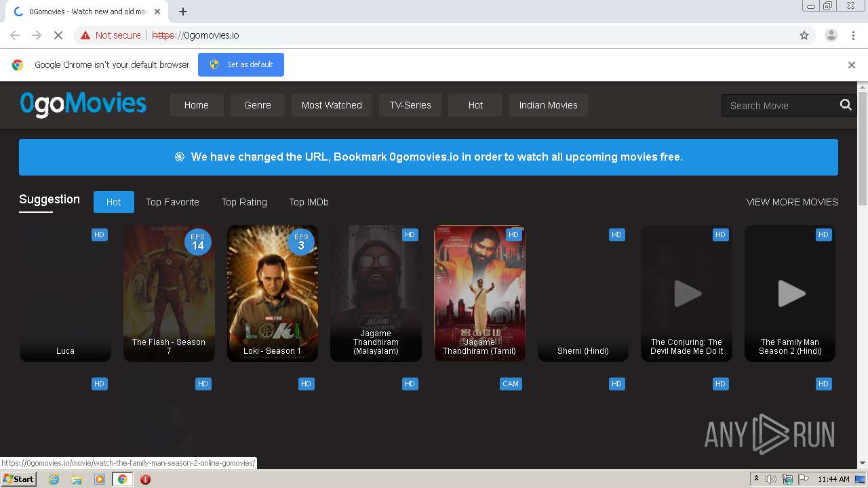Viewport: 868px width, 488px height.
Task: Click the browser back arrow
Action: pos(15,35)
